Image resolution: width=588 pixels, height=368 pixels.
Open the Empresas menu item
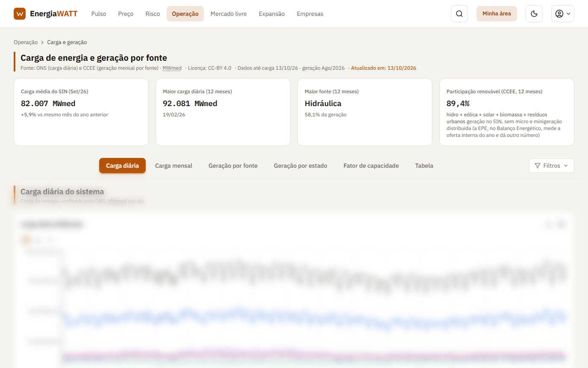point(310,14)
